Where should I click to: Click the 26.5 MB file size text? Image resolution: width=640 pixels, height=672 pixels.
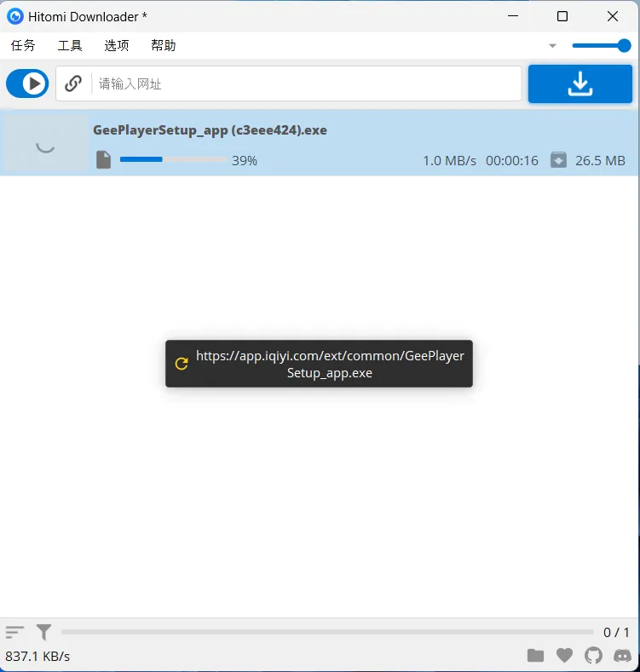tap(600, 161)
